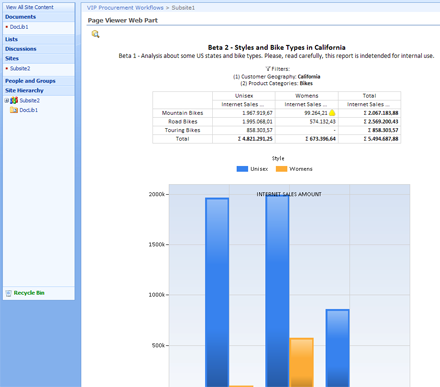Viewport: 440px width, 387px height.
Task: Select DocLib1 label in the hierarchy tree
Action: 29,110
